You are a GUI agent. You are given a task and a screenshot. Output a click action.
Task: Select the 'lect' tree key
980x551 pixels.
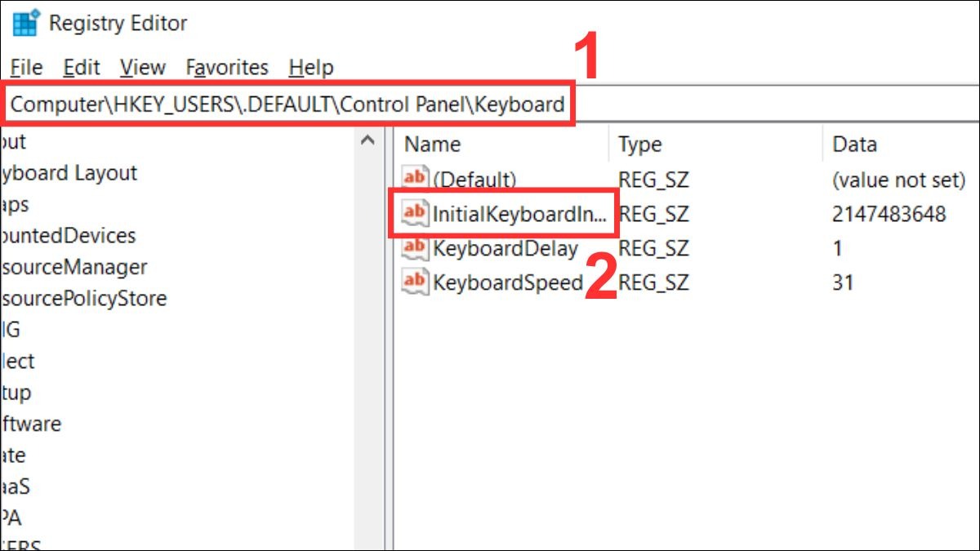17,361
